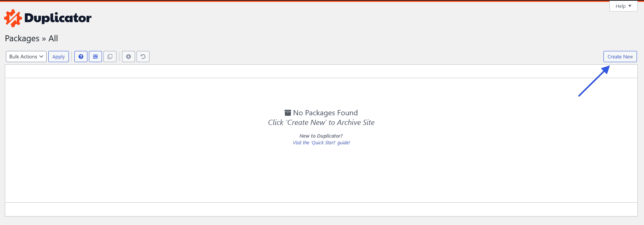Select the Packages breadcrumb
The width and height of the screenshot is (644, 225).
point(22,38)
